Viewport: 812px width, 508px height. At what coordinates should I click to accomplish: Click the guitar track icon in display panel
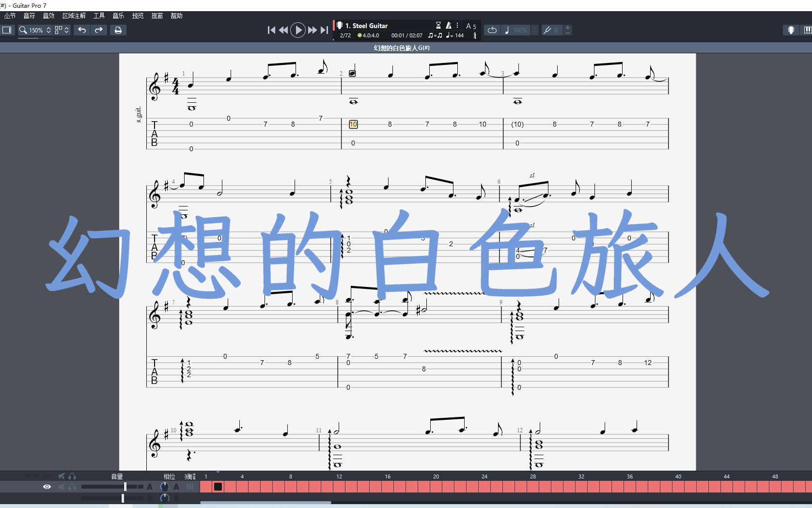tap(340, 25)
